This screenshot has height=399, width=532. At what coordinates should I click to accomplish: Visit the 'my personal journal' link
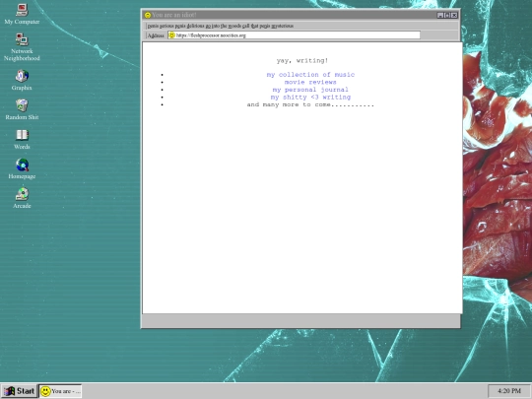click(310, 90)
